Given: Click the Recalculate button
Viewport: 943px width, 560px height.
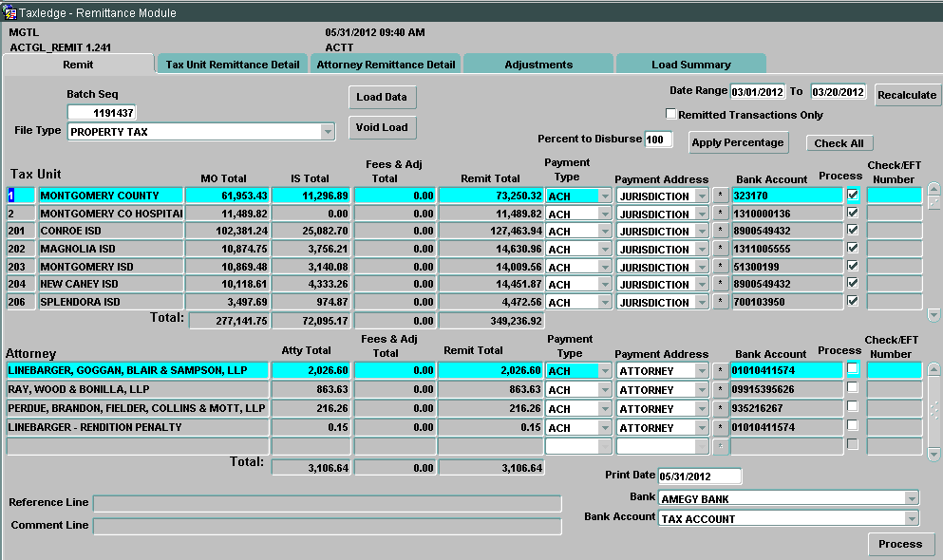Looking at the screenshot, I should point(907,95).
